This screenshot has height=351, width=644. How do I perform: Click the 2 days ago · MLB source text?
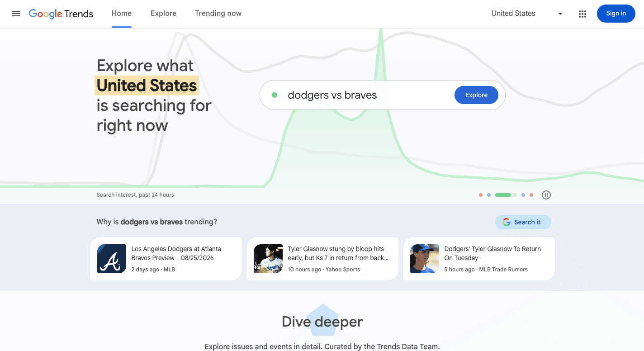153,270
